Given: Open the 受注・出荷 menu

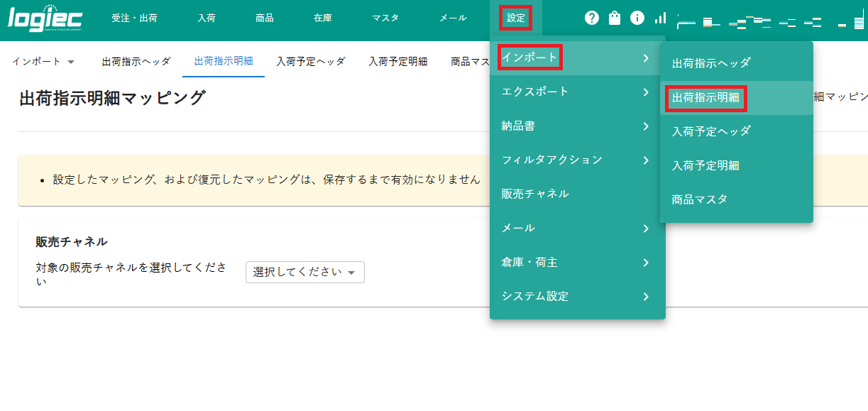Looking at the screenshot, I should 135,19.
